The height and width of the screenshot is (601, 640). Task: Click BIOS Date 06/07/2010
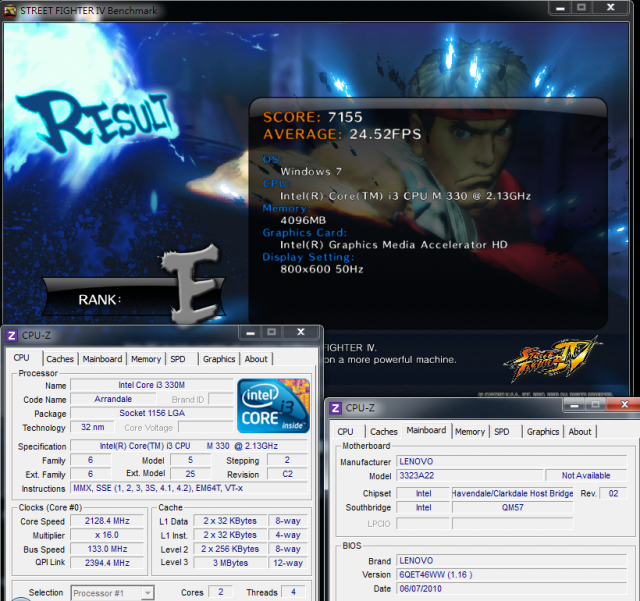coord(511,589)
